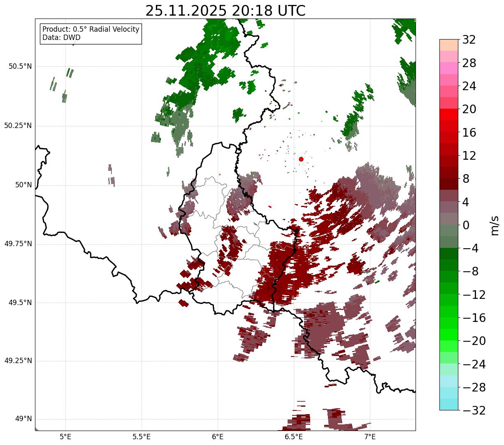This screenshot has height=445, width=504.
Task: Click the colorbar tick label −32
Action: (x=474, y=410)
